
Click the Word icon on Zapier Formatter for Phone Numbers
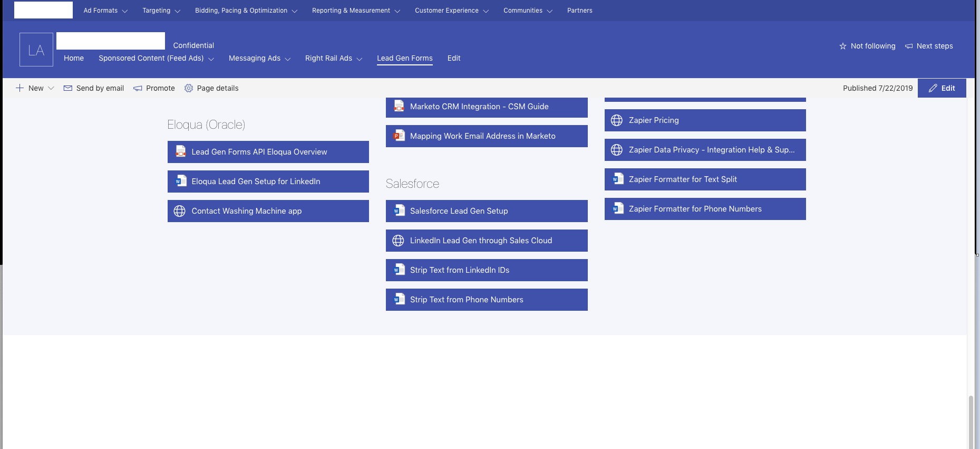pos(618,208)
